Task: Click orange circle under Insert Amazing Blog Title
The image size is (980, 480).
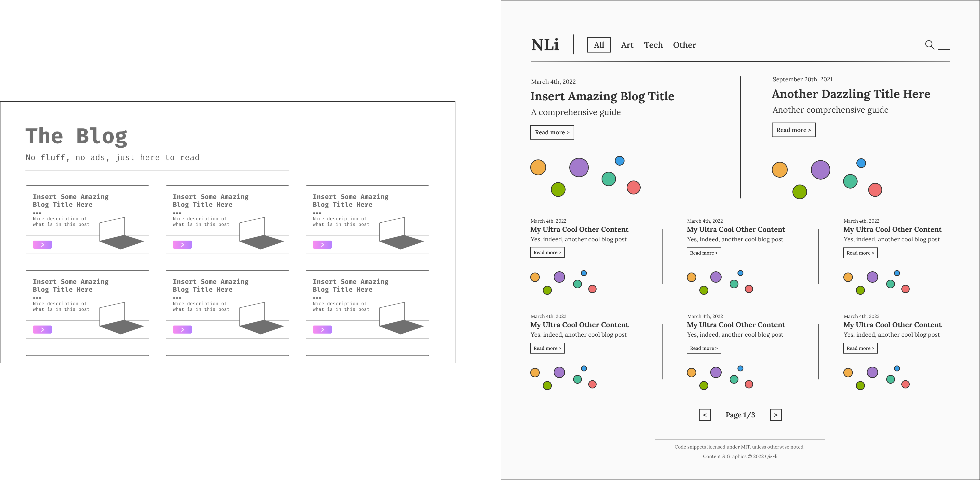Action: (538, 167)
